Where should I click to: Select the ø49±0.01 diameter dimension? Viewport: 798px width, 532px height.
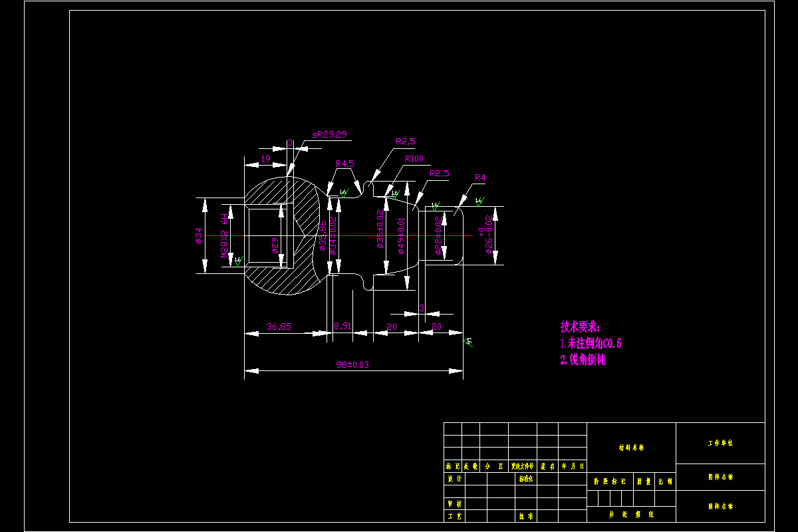[402, 235]
